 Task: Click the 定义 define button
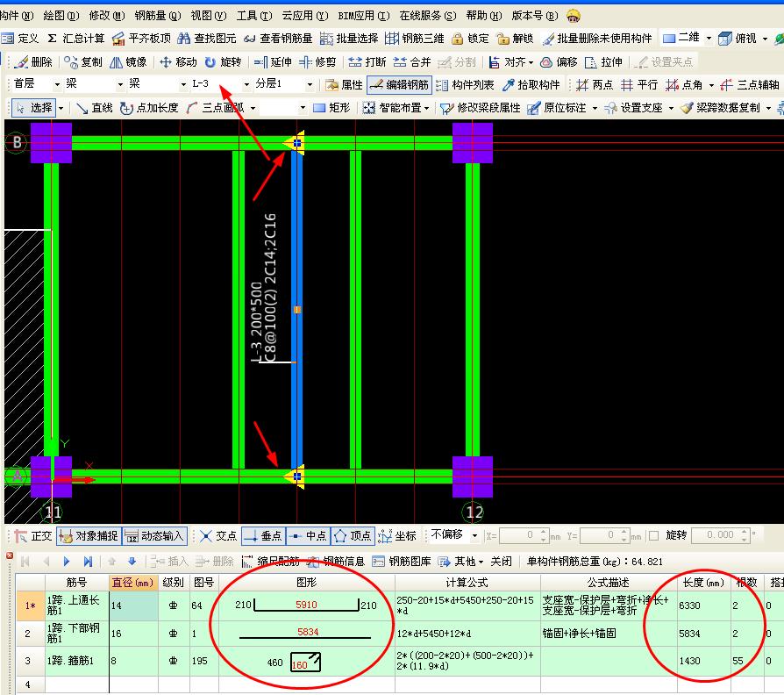coord(20,38)
